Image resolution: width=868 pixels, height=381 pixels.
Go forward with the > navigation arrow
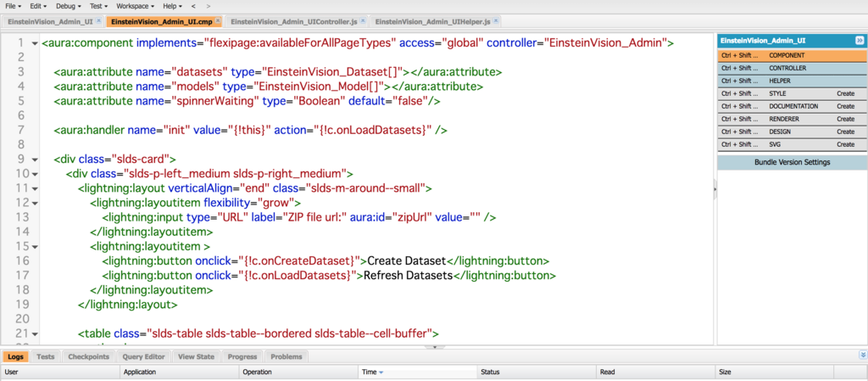coord(209,6)
